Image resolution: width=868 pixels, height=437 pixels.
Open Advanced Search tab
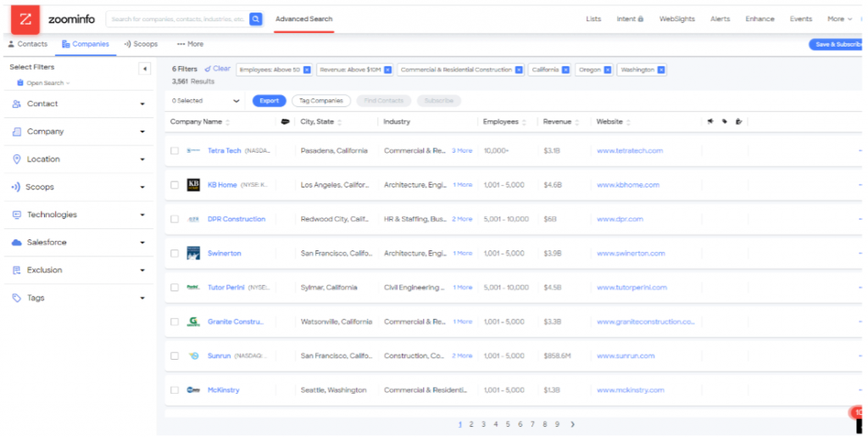click(304, 19)
